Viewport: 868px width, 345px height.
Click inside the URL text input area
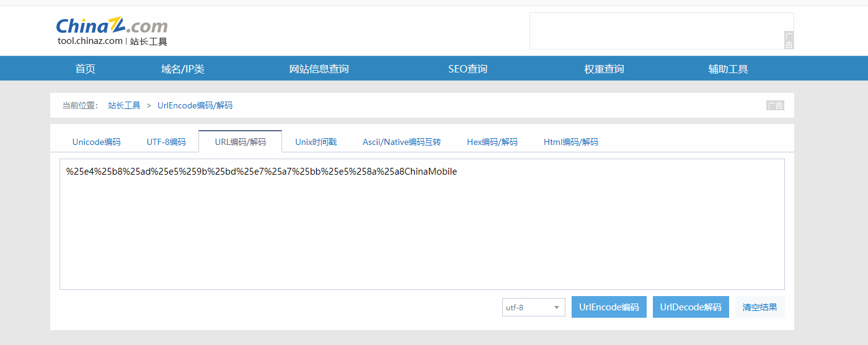click(422, 229)
